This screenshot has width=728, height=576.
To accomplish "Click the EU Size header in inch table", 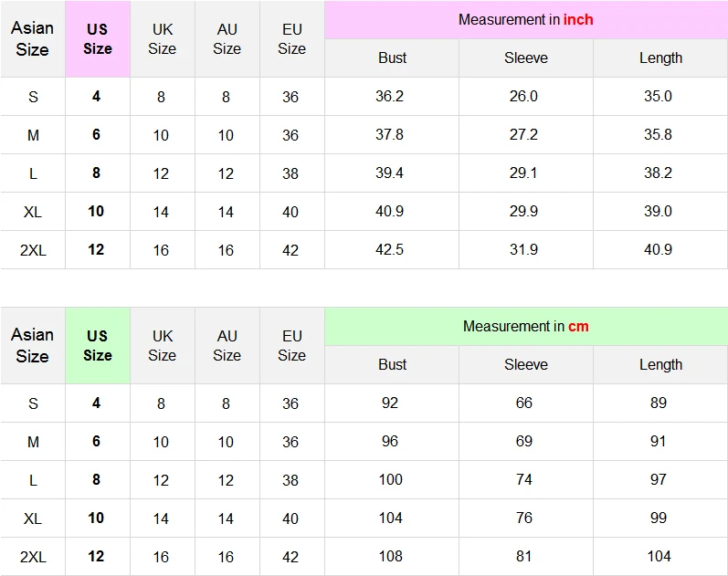I will (x=292, y=39).
